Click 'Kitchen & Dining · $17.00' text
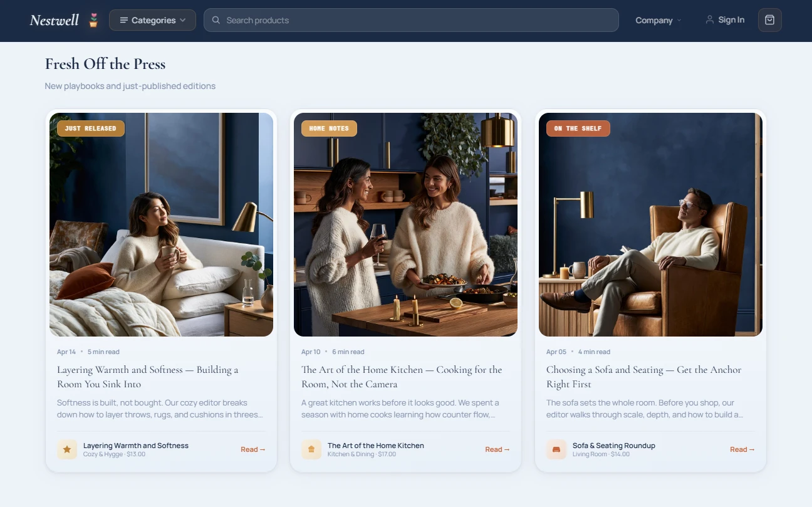 (x=362, y=454)
